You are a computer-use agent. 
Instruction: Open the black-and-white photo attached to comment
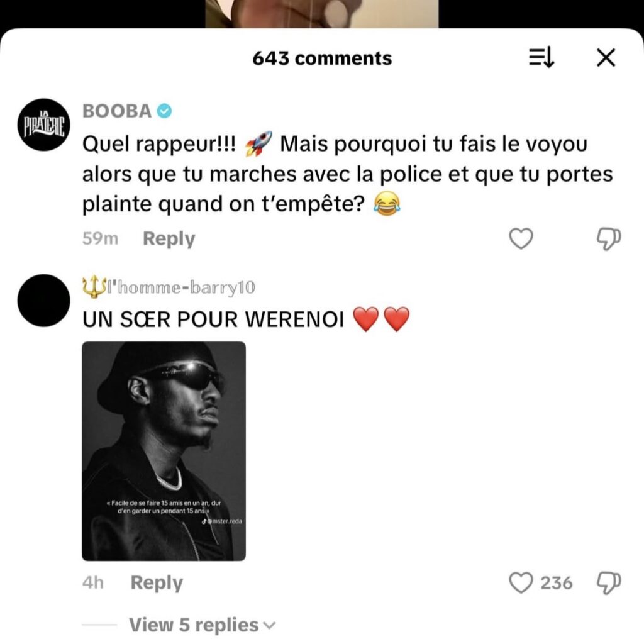pos(164,451)
